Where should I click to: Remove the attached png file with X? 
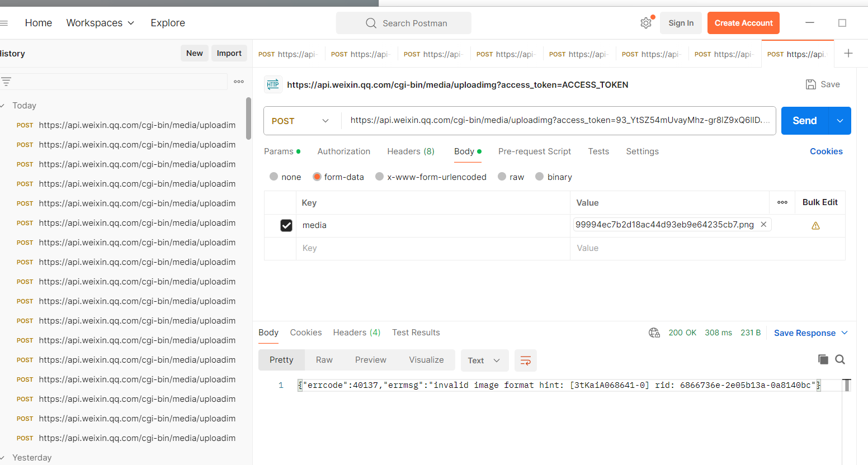763,224
